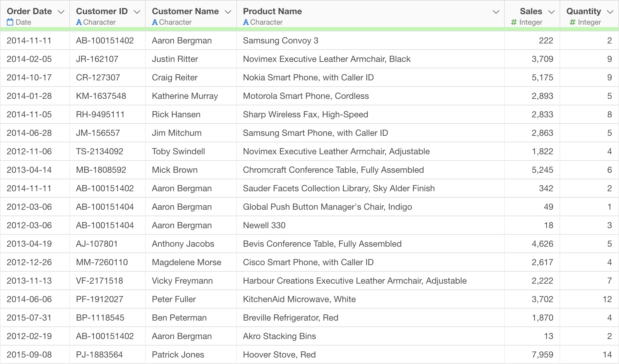Screen dimensions: 619x364
Task: Select customer ID cell PJ-1883564
Action: (99, 355)
